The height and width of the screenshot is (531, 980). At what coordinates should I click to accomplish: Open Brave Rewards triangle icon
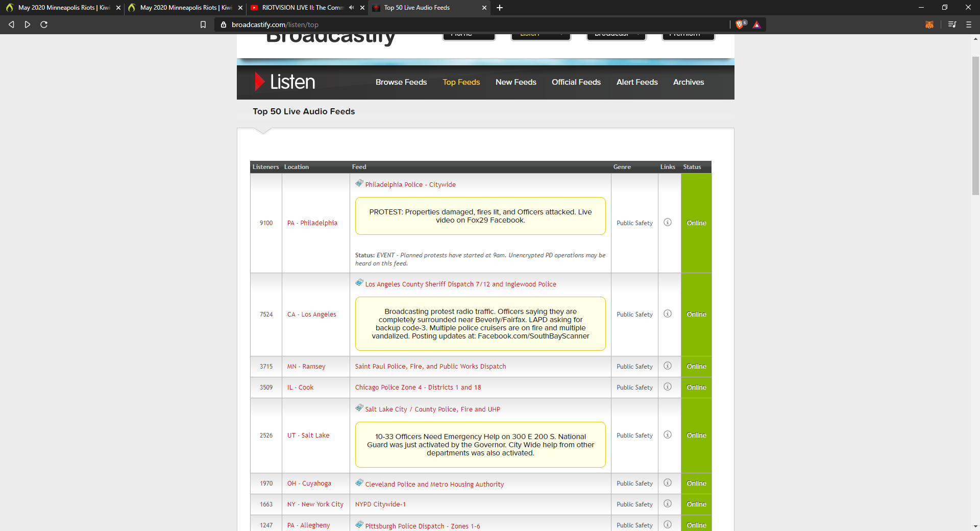756,25
